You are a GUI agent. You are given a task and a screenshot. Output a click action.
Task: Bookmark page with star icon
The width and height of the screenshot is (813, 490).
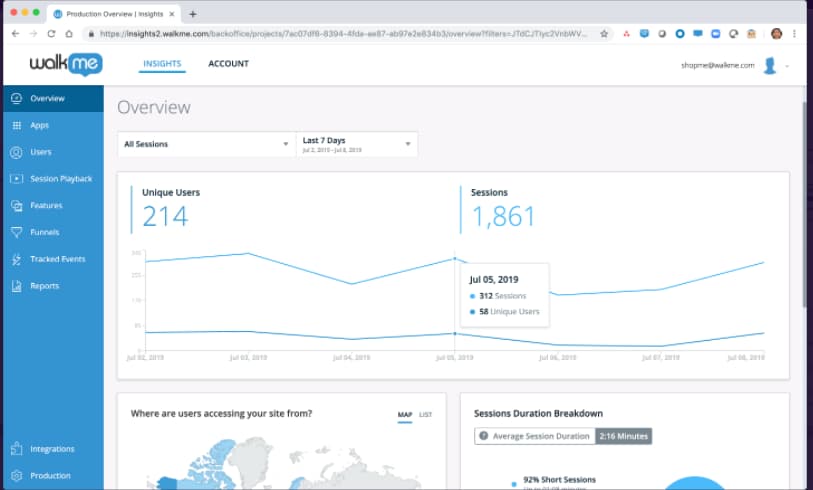[x=604, y=34]
